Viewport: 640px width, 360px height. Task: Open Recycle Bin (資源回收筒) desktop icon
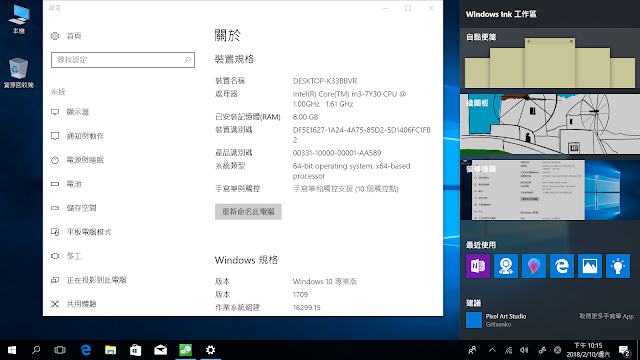(x=18, y=73)
